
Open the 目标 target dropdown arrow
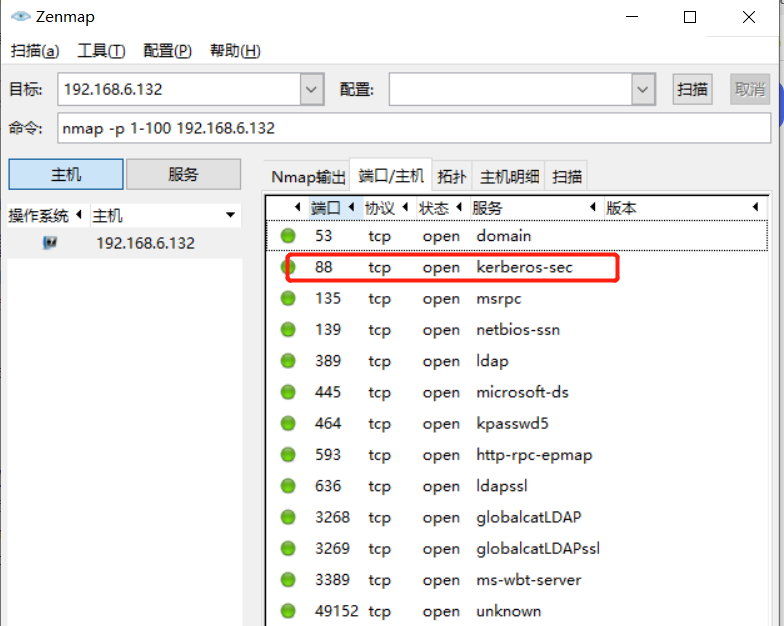pos(312,90)
